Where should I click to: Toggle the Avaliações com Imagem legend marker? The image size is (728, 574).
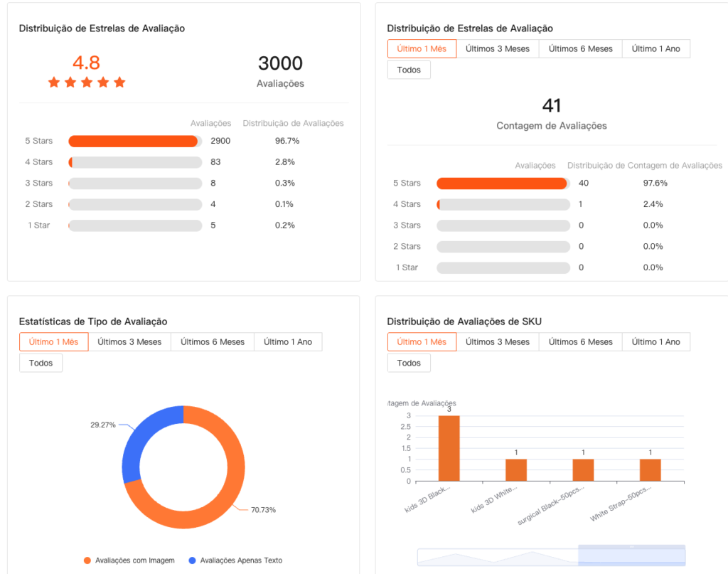[87, 560]
